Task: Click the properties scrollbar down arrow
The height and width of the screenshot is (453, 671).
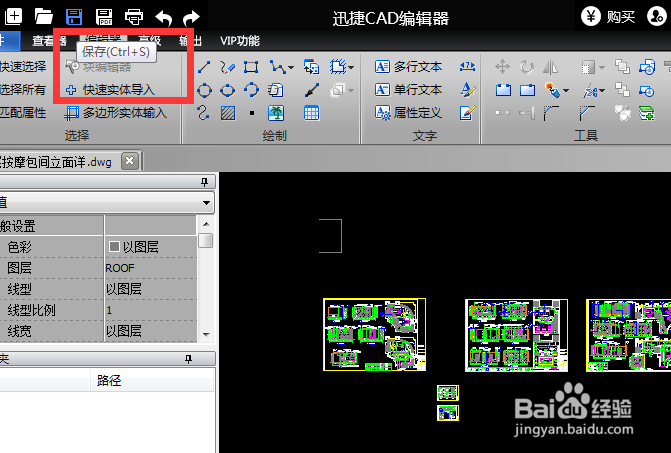Action: point(206,335)
